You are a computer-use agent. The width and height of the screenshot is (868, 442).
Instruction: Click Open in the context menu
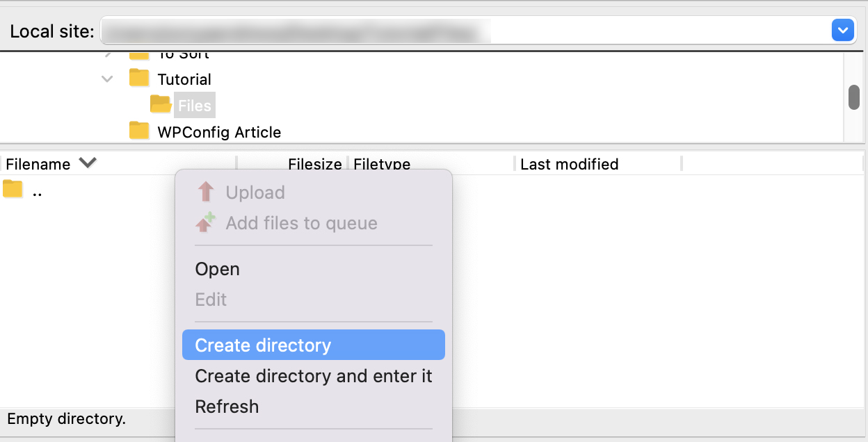218,269
